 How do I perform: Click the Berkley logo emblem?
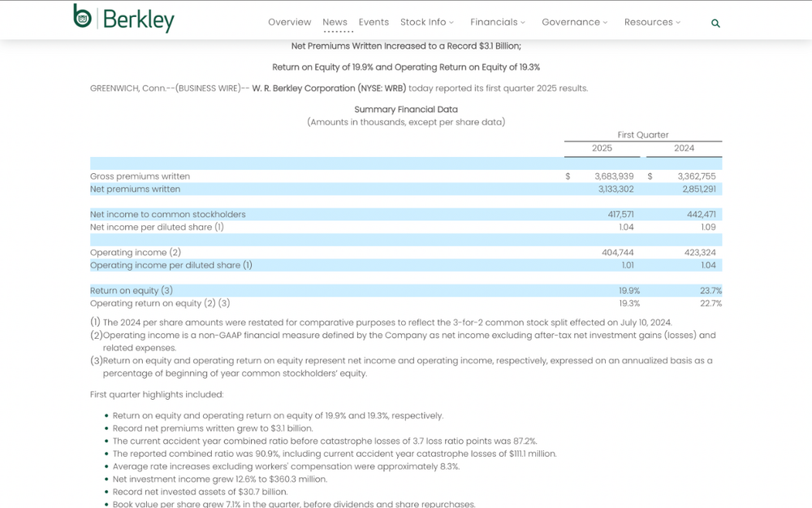click(x=82, y=15)
